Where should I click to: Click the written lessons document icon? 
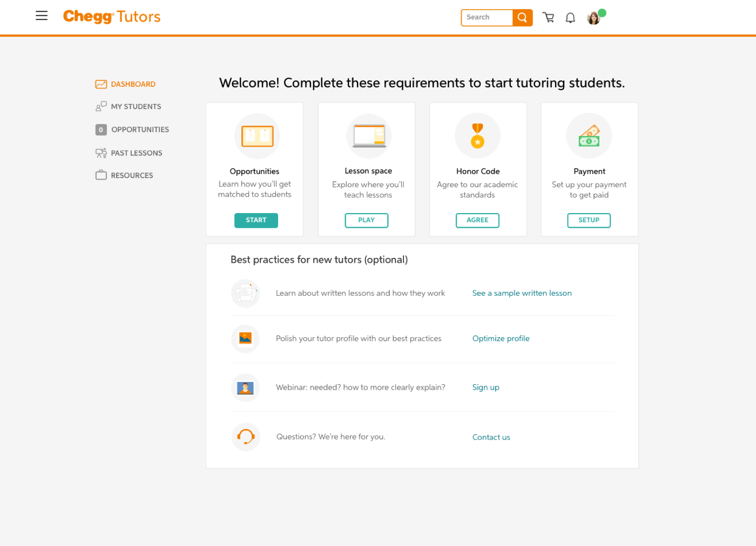[x=246, y=293]
